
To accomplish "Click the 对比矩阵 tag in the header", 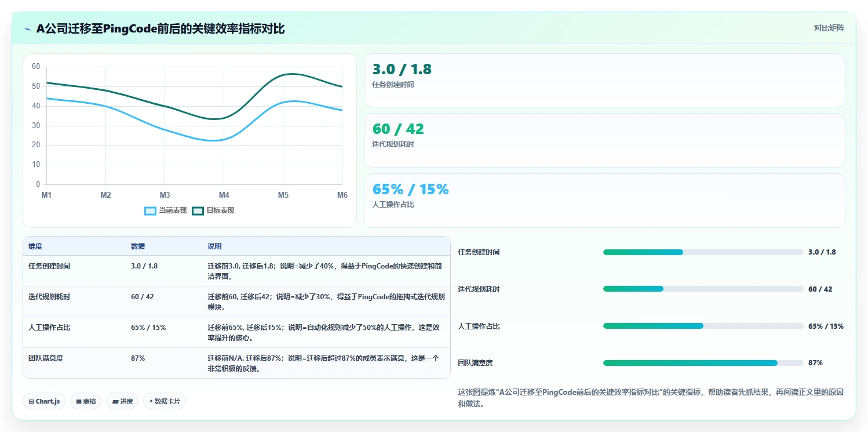I will pyautogui.click(x=829, y=28).
